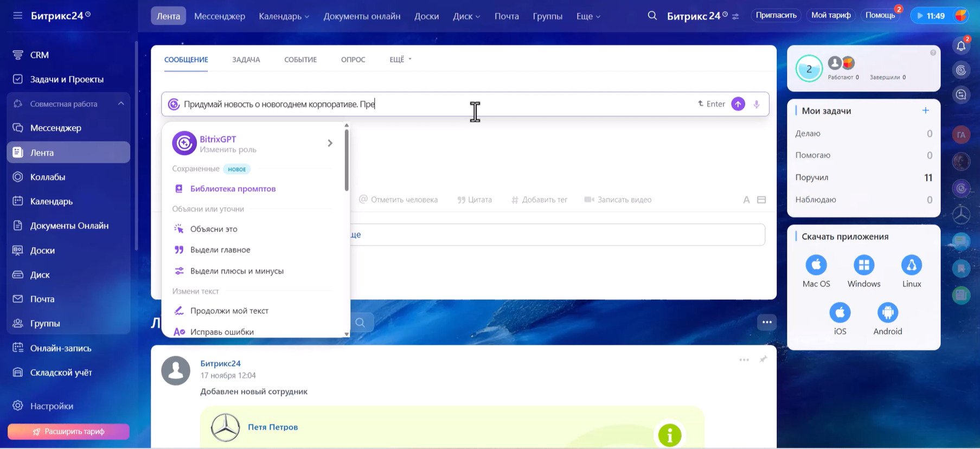Open the green info icon on Петя Петров card

tap(670, 435)
